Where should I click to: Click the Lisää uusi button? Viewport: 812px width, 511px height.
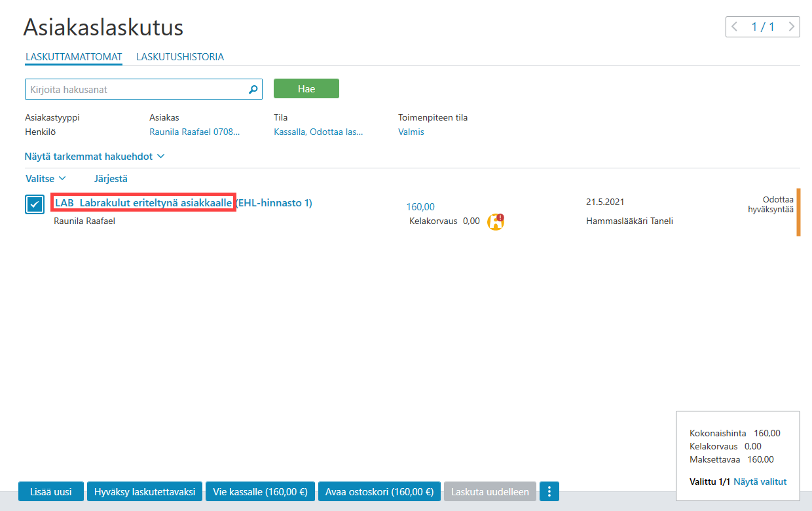click(x=51, y=491)
